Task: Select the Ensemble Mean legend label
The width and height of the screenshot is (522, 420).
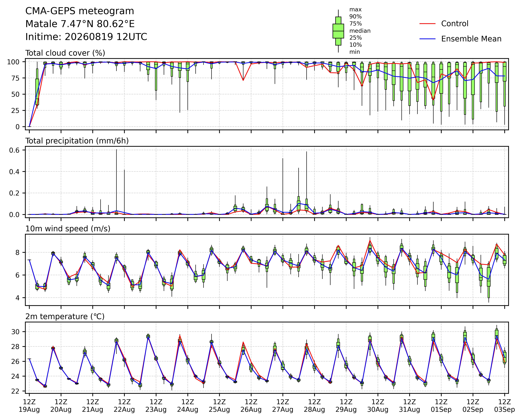Action: click(471, 39)
